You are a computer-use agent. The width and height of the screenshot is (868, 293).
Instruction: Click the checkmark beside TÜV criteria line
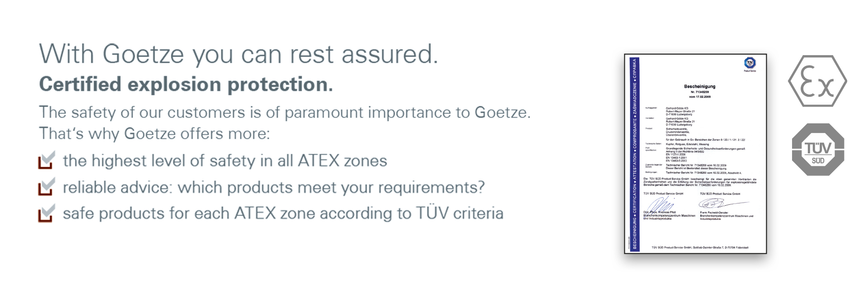click(x=47, y=213)
